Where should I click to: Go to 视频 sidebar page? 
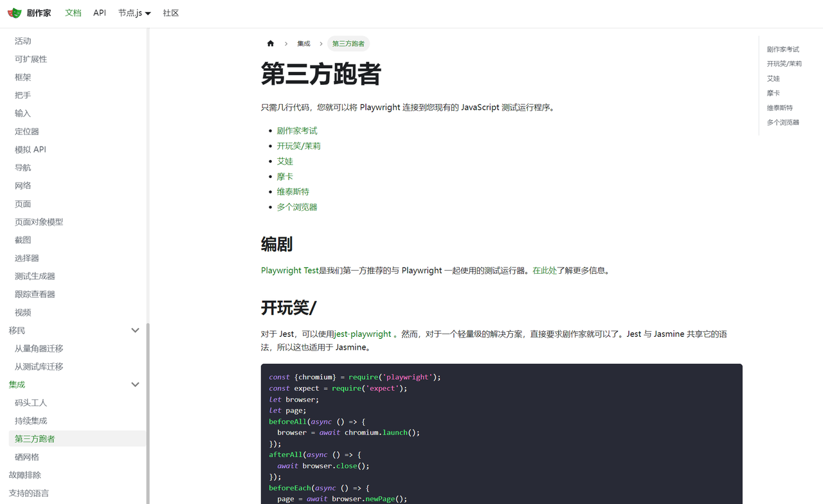pos(23,312)
